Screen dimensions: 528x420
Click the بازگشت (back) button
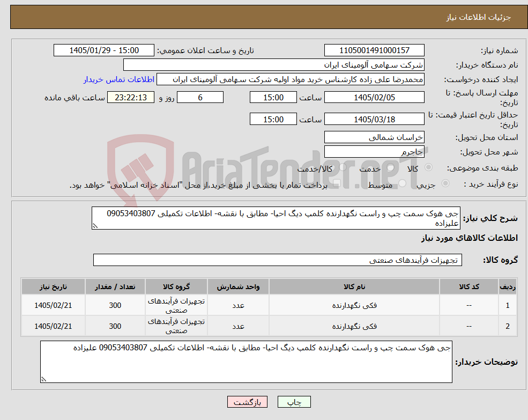pyautogui.click(x=247, y=402)
